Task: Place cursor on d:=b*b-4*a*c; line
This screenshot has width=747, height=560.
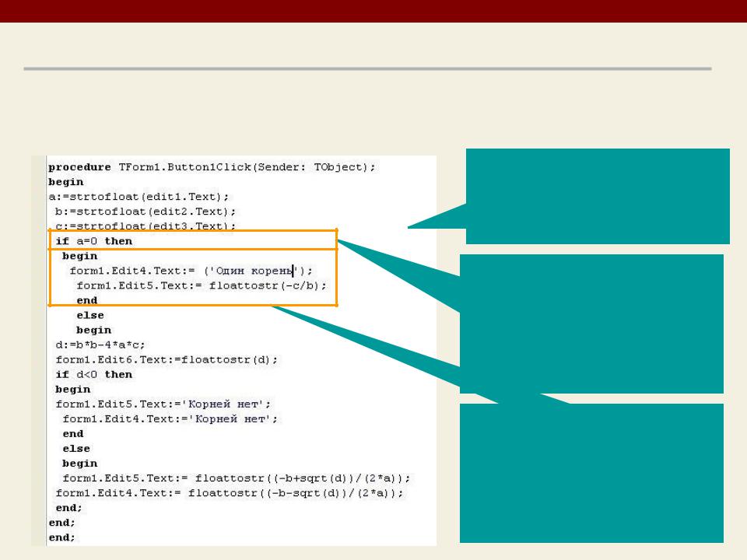Action: point(100,345)
